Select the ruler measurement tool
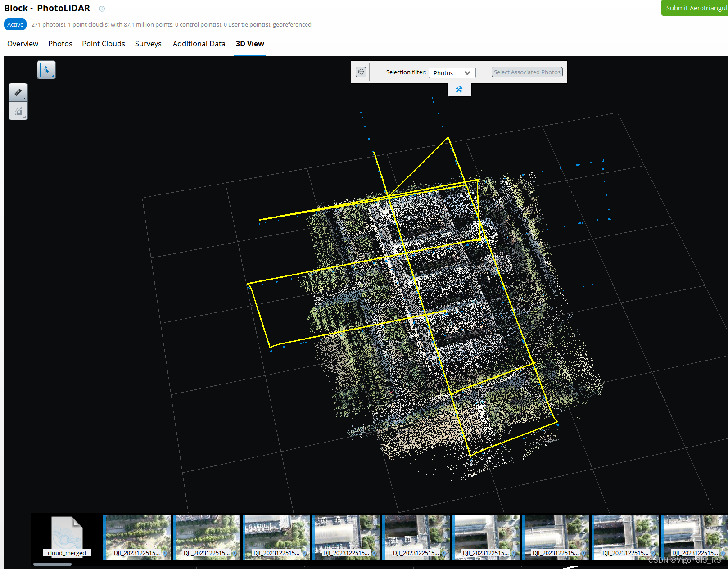This screenshot has width=728, height=569. pos(18,92)
